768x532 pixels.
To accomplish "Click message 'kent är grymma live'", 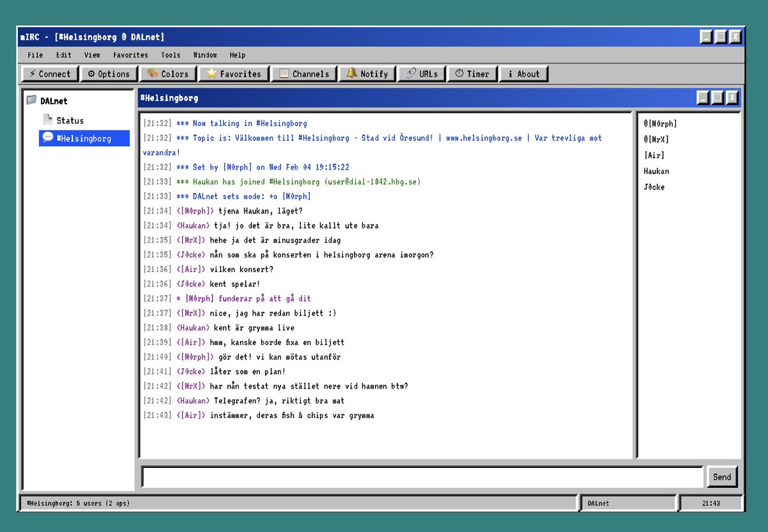I will tap(254, 328).
